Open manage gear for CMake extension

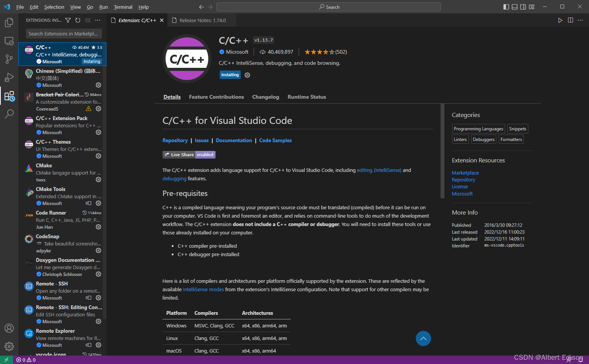point(98,180)
